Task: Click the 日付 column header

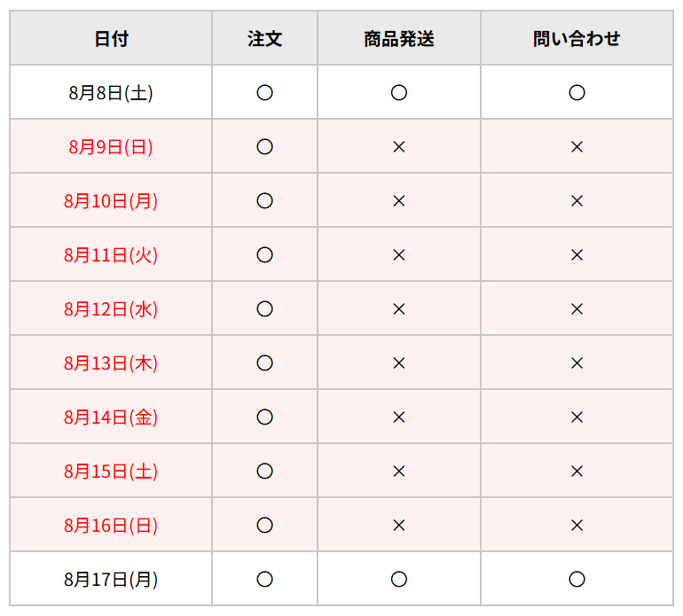Action: [111, 38]
